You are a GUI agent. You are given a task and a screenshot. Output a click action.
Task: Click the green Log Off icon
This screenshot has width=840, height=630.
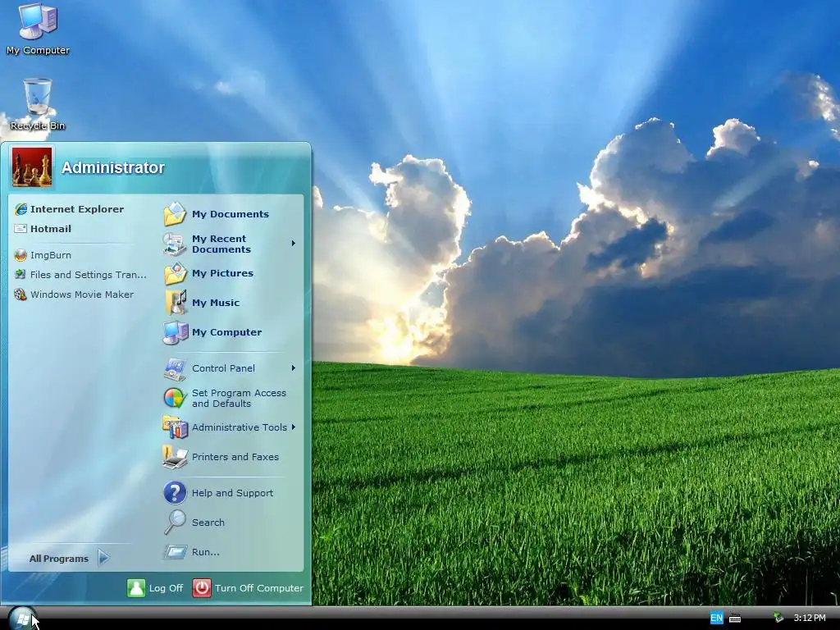[x=136, y=587]
